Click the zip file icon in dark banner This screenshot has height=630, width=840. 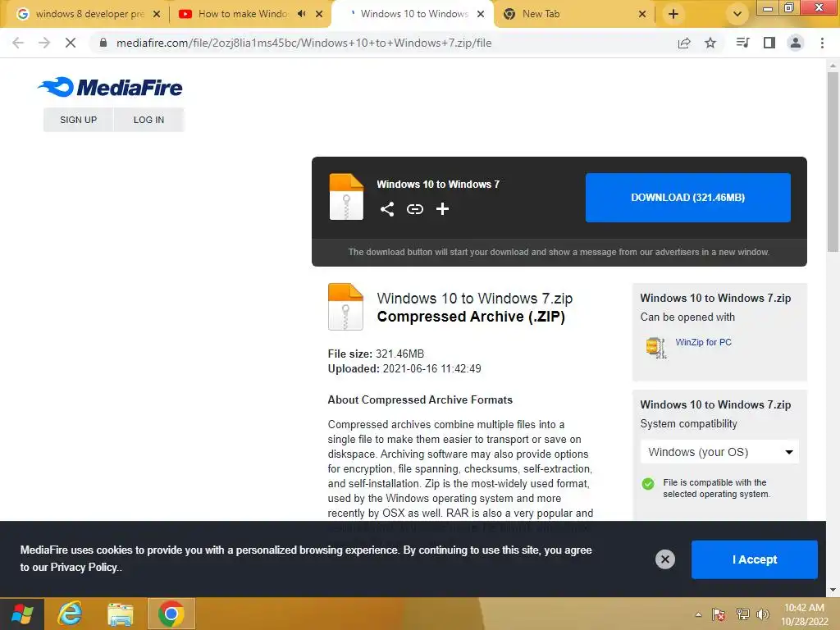point(346,197)
